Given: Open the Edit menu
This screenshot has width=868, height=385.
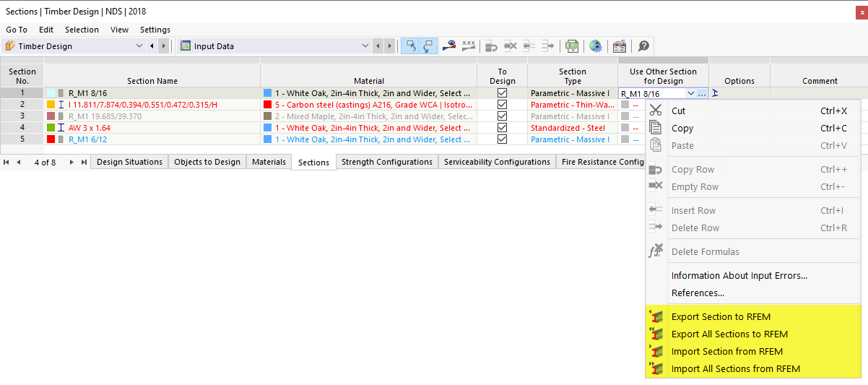Looking at the screenshot, I should pos(46,30).
